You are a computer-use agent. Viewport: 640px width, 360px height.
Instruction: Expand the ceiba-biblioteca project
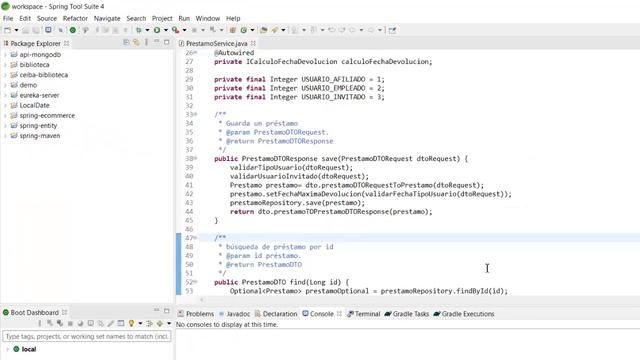point(5,75)
